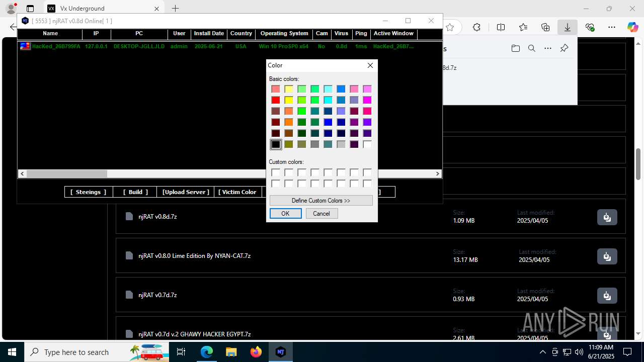Toggle the Downloads toolbar icon

(568, 28)
